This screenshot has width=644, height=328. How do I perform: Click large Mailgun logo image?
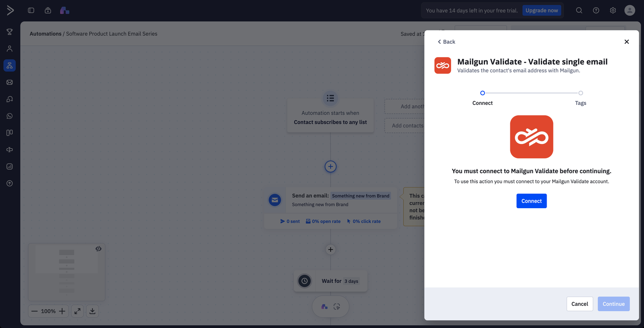pyautogui.click(x=531, y=137)
